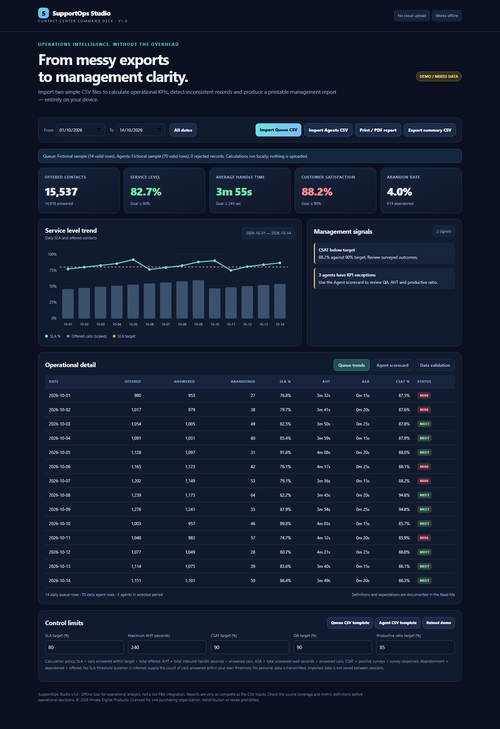
Task: Click the MISS status badge in 2026-10-11 row
Action: click(424, 538)
